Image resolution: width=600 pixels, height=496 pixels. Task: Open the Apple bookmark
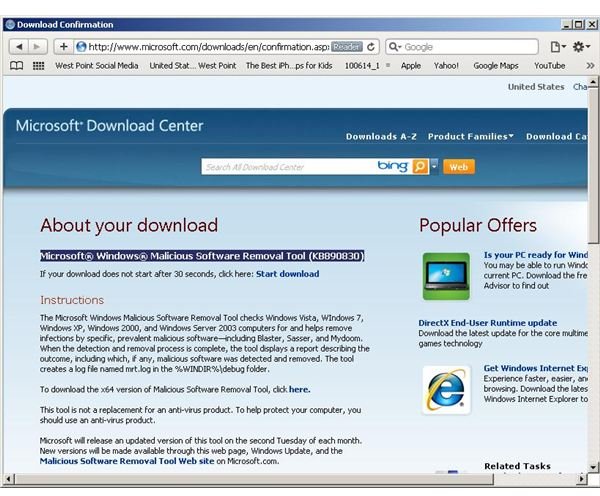tap(411, 66)
